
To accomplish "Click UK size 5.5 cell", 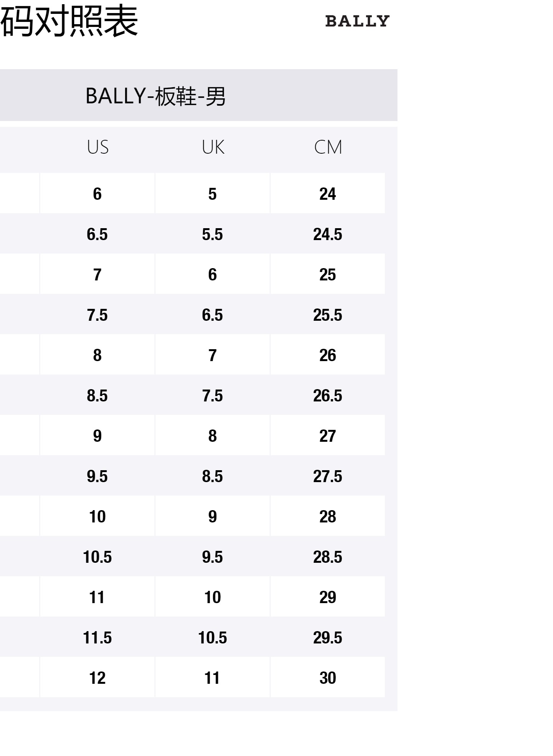I will [x=212, y=234].
